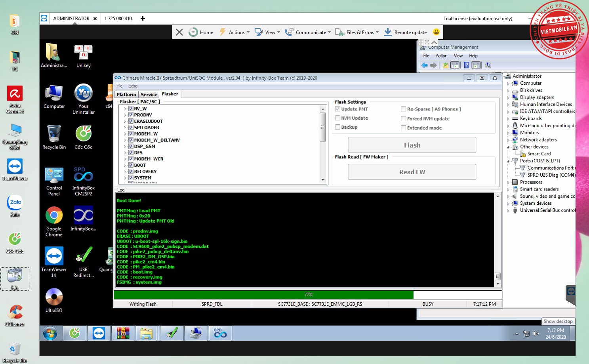
Task: Switch to the SPD Infinity taskbar button
Action: click(220, 334)
